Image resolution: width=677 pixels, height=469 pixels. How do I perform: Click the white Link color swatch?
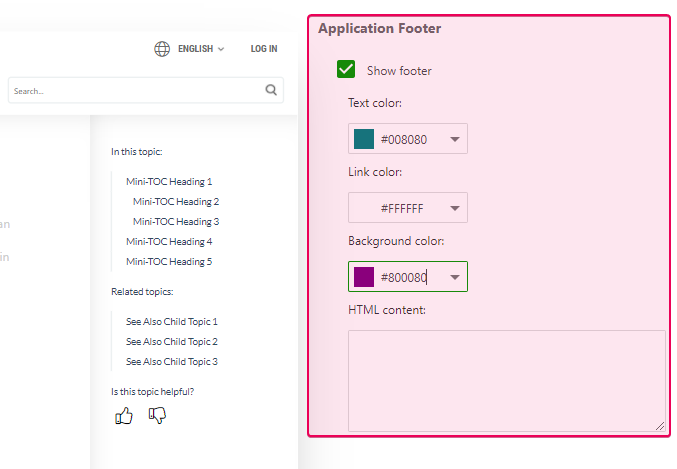pos(364,208)
